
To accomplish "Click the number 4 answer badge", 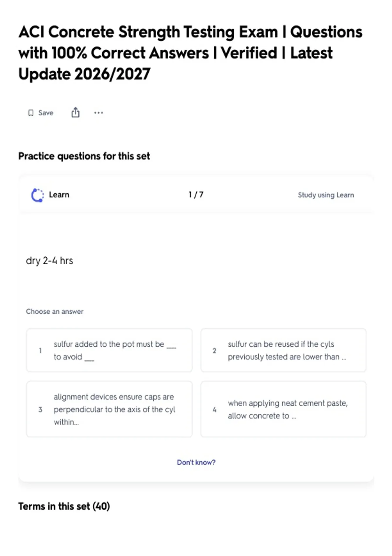I will point(214,409).
